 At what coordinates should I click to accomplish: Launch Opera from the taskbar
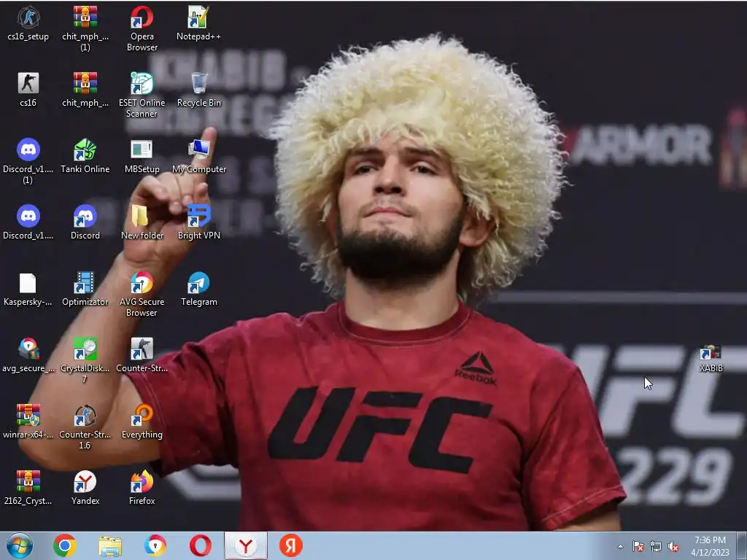point(201,545)
